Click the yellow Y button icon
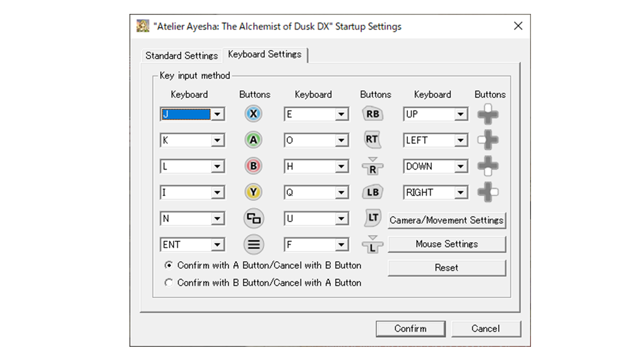This screenshot has height=362, width=644. click(253, 192)
